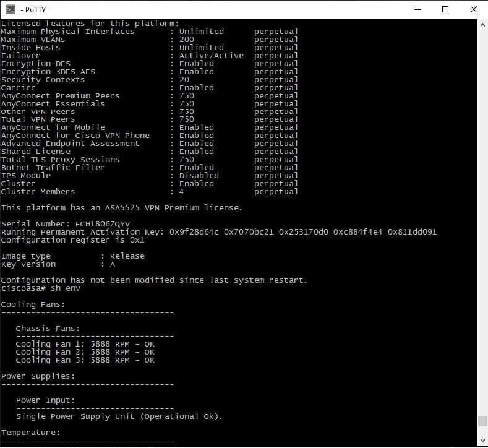This screenshot has width=488, height=448.
Task: Click 'Security Contexts' label
Action: tap(43, 80)
